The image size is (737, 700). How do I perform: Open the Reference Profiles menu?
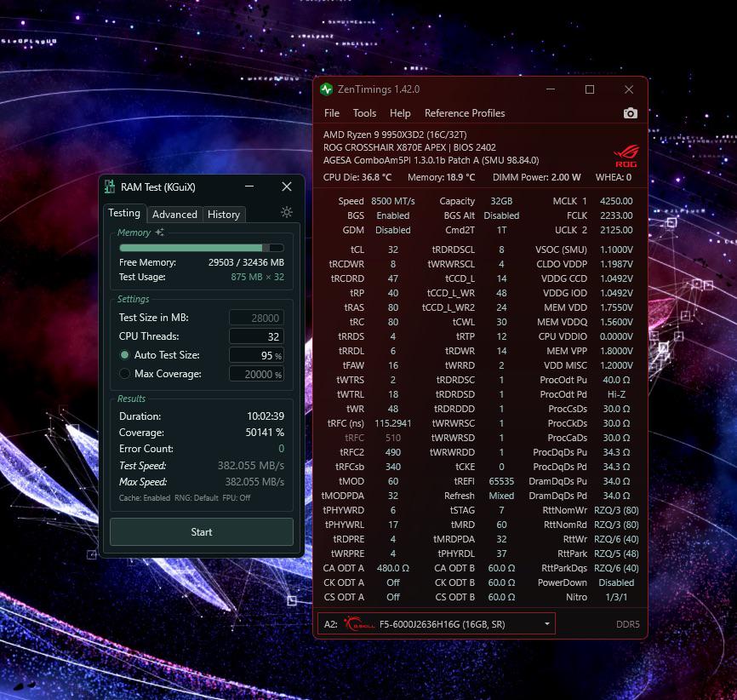click(465, 113)
